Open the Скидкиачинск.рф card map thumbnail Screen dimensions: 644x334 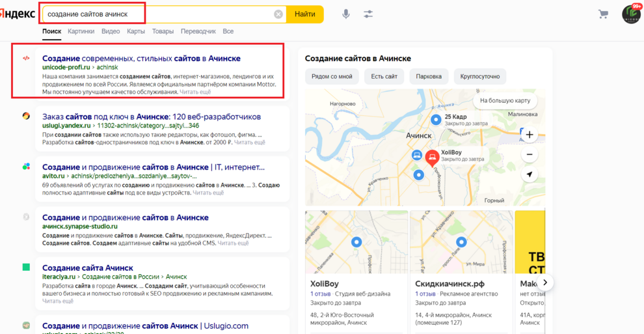point(461,242)
